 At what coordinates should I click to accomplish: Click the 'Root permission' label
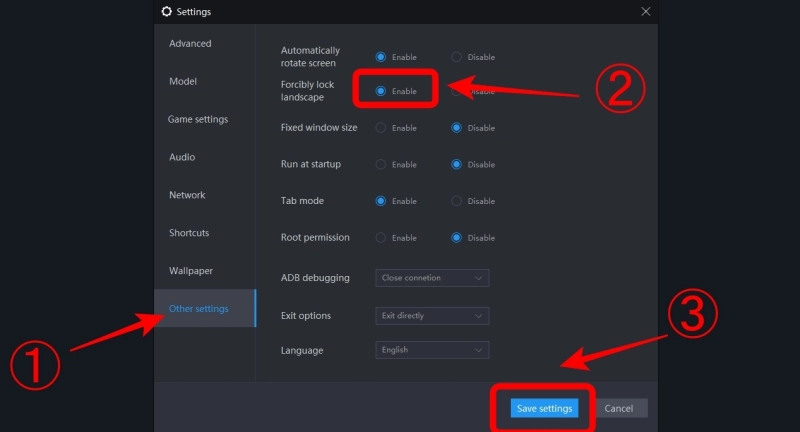point(315,237)
